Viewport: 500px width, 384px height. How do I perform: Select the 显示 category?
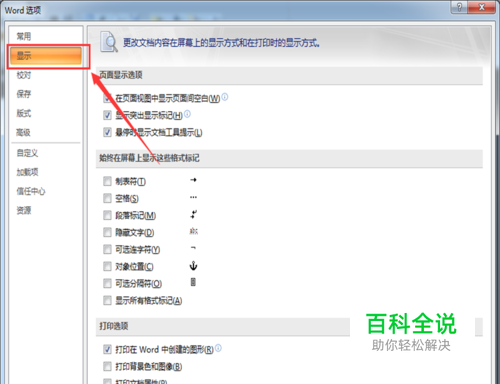point(45,55)
